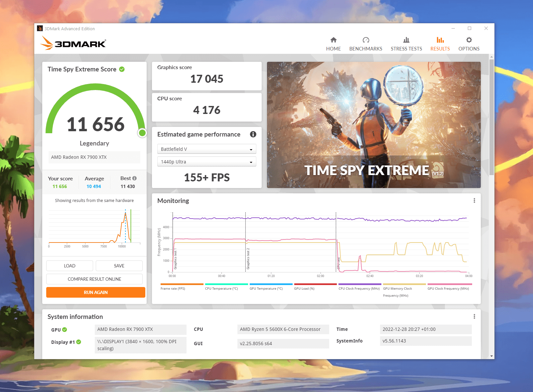
Task: Click the AMD Ryzen 5 5600X CPU field
Action: (x=283, y=329)
